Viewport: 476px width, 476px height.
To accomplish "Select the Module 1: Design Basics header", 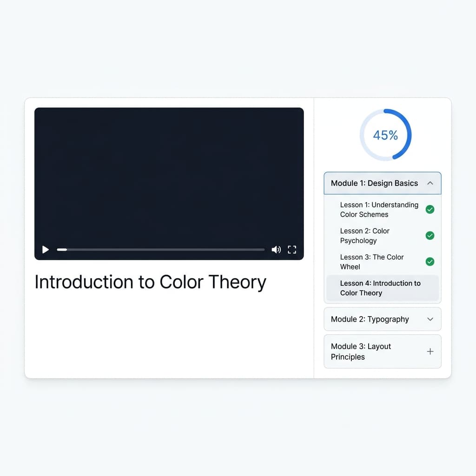I will 383,183.
